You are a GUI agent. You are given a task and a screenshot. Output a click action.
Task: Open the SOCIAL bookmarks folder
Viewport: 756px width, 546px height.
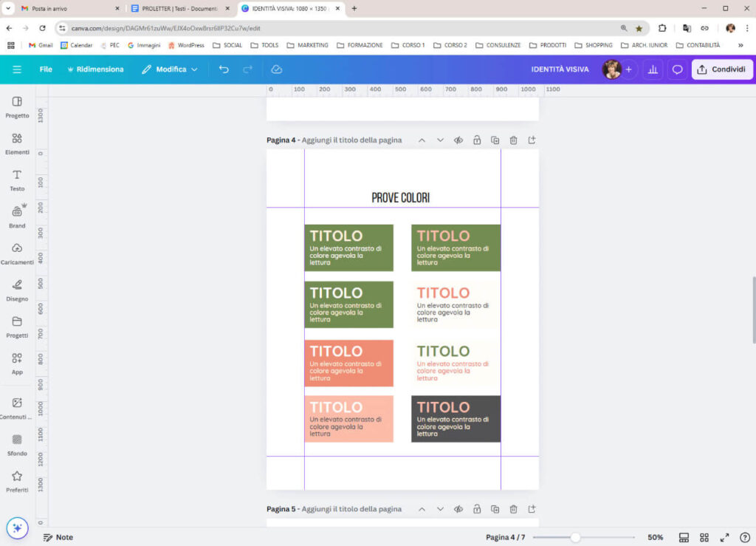pyautogui.click(x=227, y=45)
